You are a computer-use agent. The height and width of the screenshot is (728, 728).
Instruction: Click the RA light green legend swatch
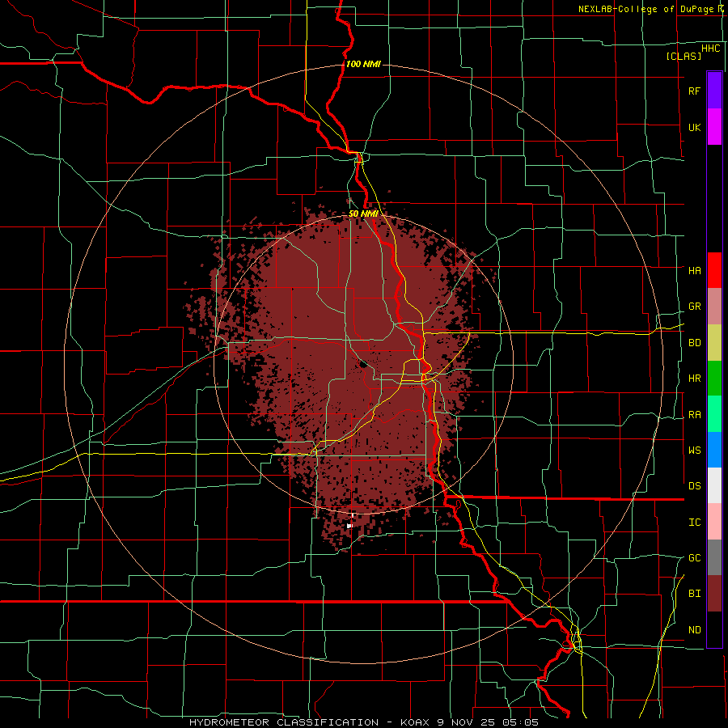pos(714,414)
